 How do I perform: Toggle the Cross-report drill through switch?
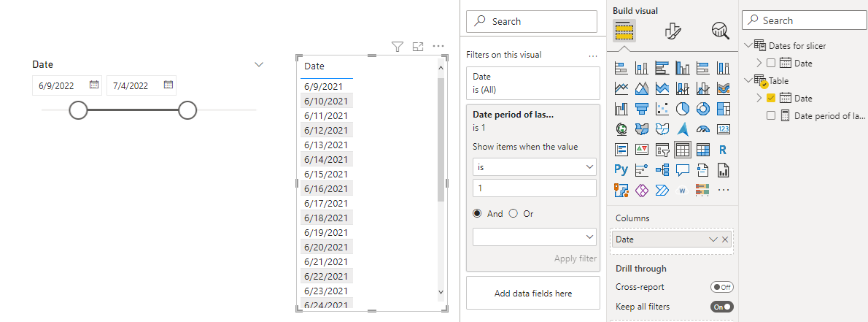point(722,287)
